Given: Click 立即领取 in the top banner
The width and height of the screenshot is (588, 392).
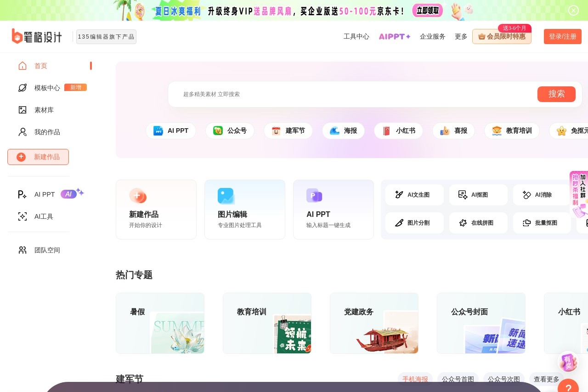Looking at the screenshot, I should pos(428,10).
